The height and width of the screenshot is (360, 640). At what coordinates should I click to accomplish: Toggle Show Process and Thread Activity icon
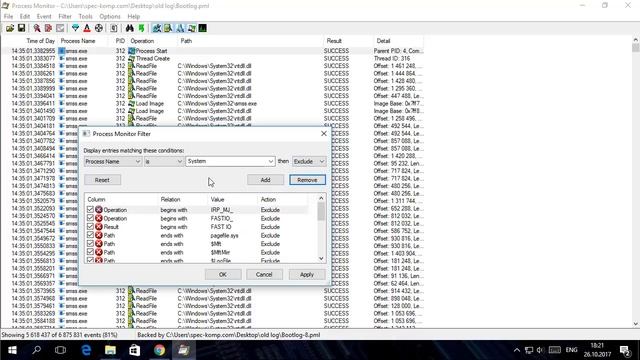[191, 28]
